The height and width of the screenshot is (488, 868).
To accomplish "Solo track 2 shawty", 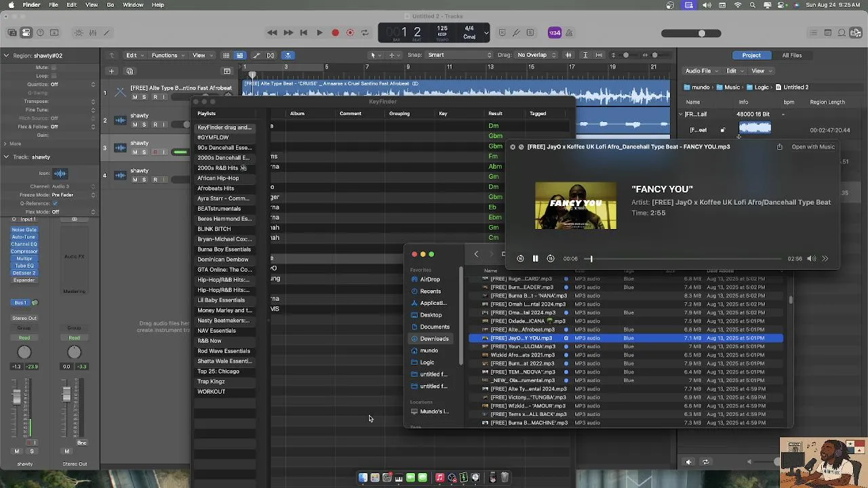I will pyautogui.click(x=144, y=125).
